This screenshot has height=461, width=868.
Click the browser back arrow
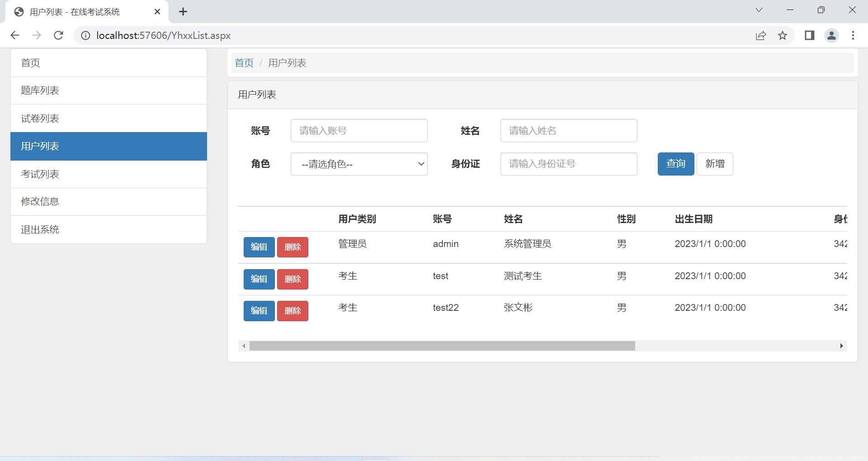[x=15, y=35]
